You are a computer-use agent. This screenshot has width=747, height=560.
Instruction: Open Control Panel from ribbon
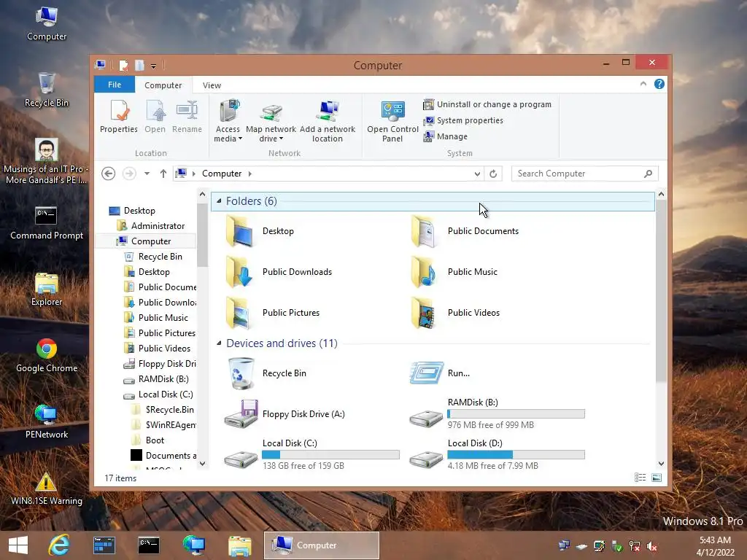(392, 121)
